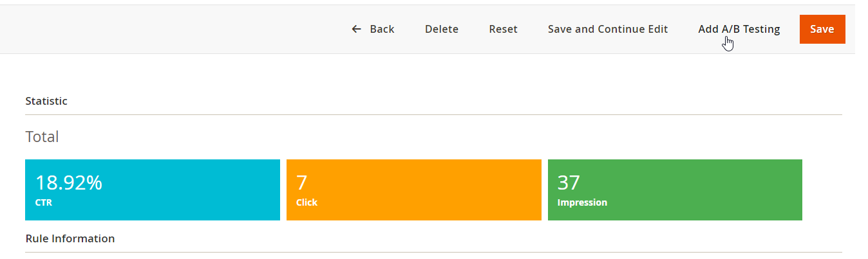Add A/B Testing to this rule

click(739, 29)
